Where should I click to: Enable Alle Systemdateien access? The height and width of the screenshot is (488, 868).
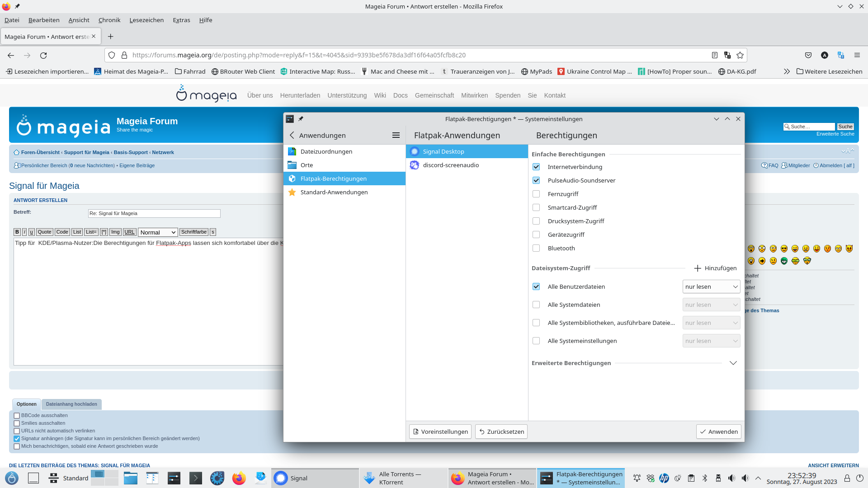[x=536, y=305]
